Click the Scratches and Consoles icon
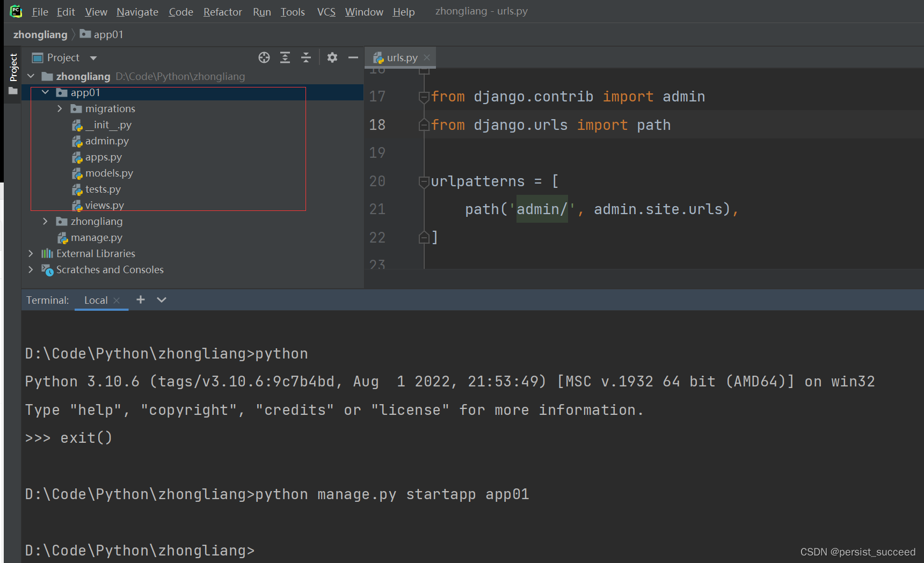 (x=48, y=270)
